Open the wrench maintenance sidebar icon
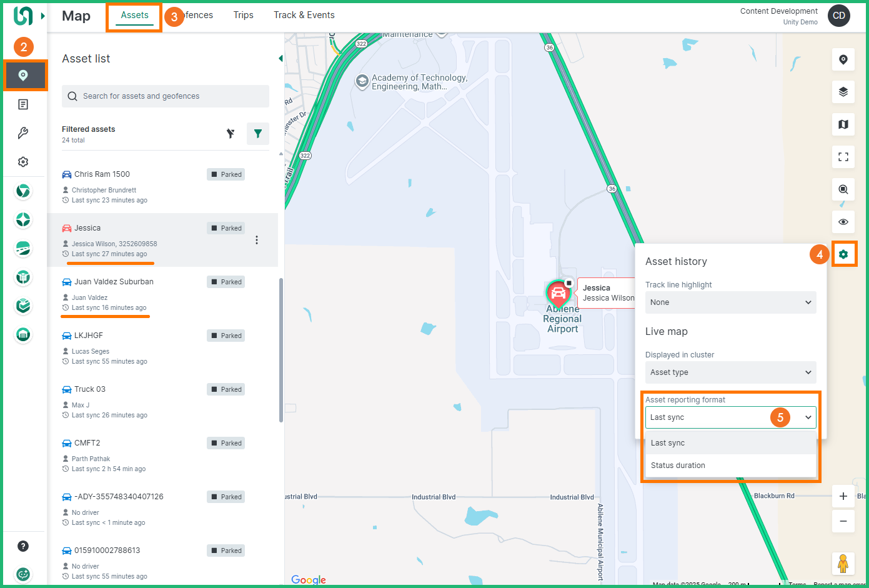Viewport: 869px width, 588px height. pos(23,133)
